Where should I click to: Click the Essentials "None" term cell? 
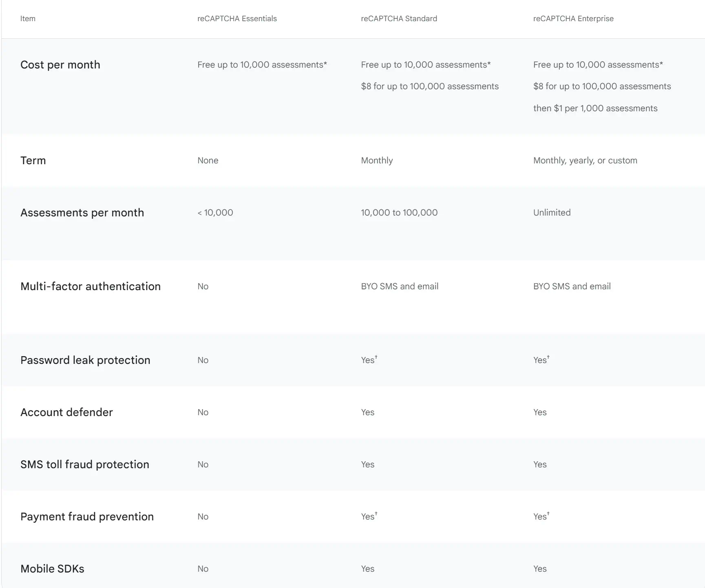click(x=208, y=161)
